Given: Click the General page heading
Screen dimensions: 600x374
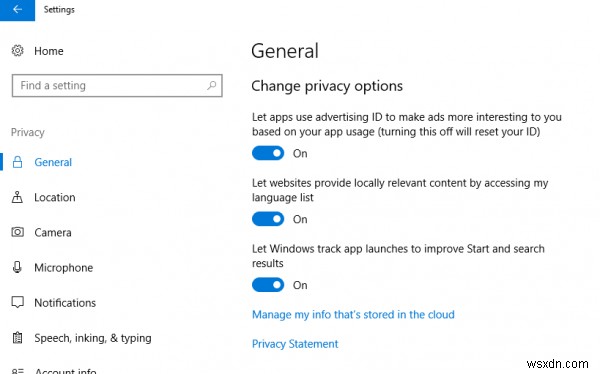Looking at the screenshot, I should point(285,51).
